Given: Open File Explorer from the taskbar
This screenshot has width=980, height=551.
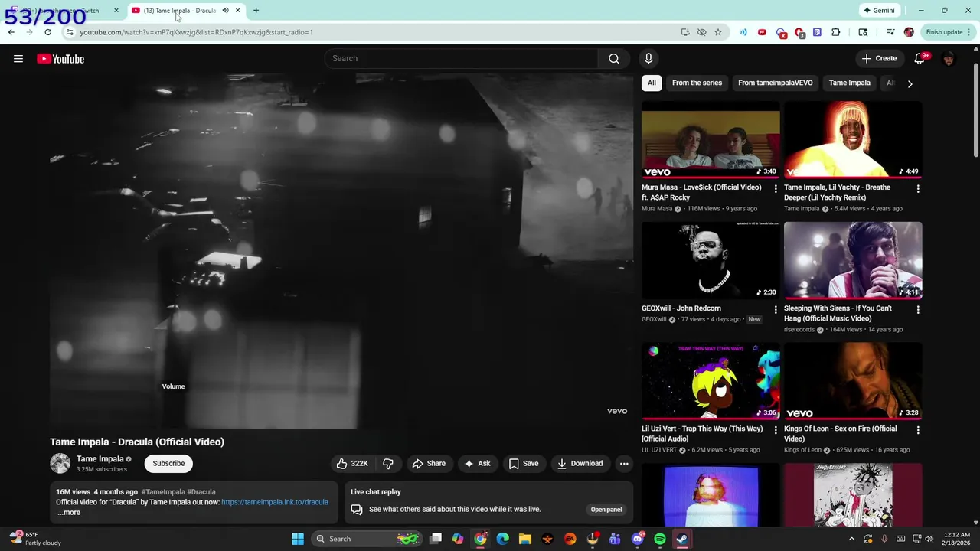Looking at the screenshot, I should click(525, 539).
